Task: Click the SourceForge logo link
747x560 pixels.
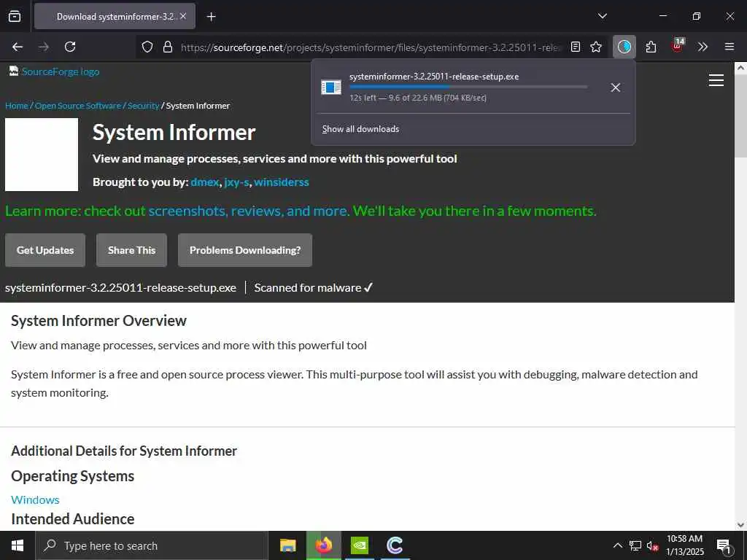Action: 54,71
